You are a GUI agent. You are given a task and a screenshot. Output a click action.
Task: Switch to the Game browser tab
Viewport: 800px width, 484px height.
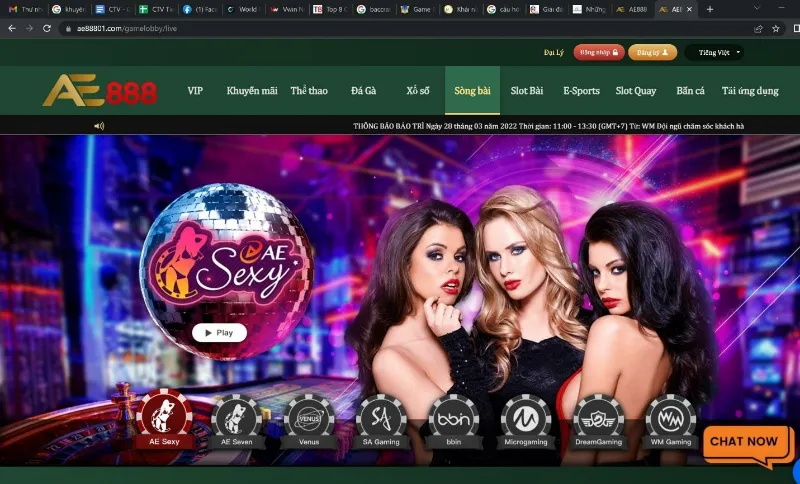pos(417,9)
